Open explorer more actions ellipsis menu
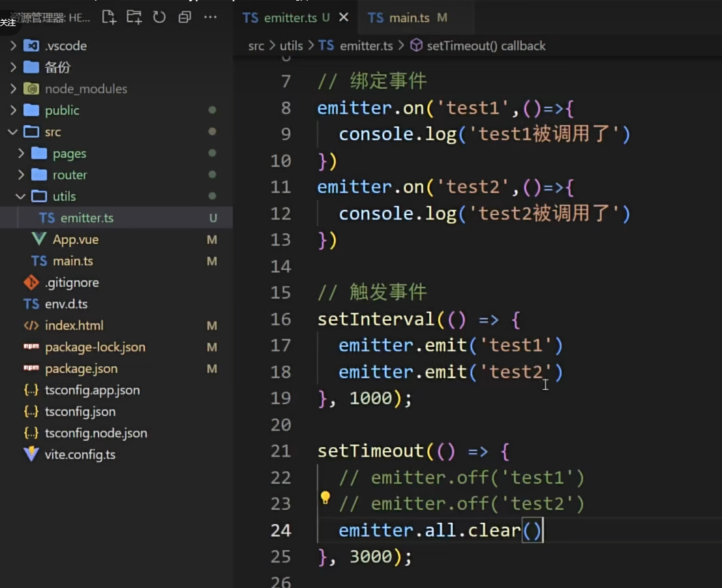Screen dimensions: 722x588 (210, 18)
